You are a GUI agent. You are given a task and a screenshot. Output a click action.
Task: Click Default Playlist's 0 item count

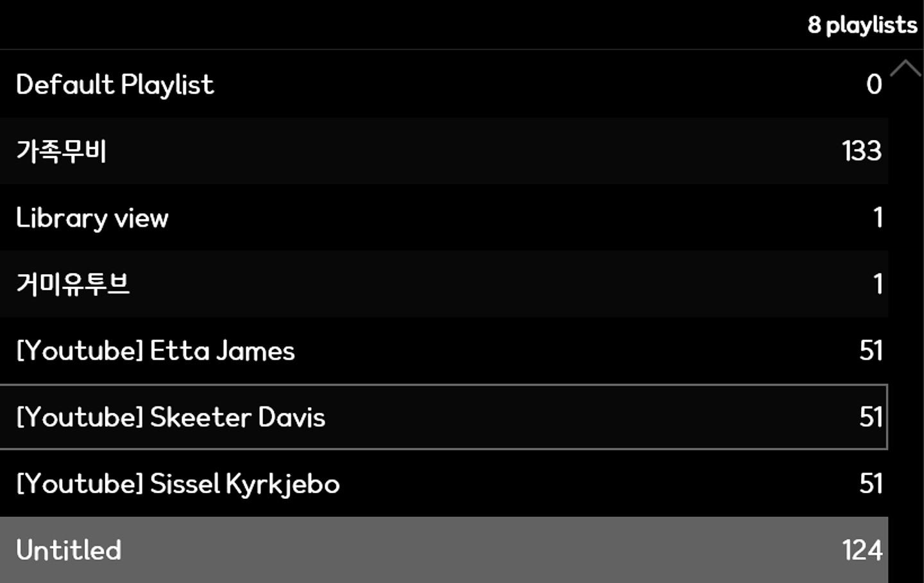click(874, 85)
